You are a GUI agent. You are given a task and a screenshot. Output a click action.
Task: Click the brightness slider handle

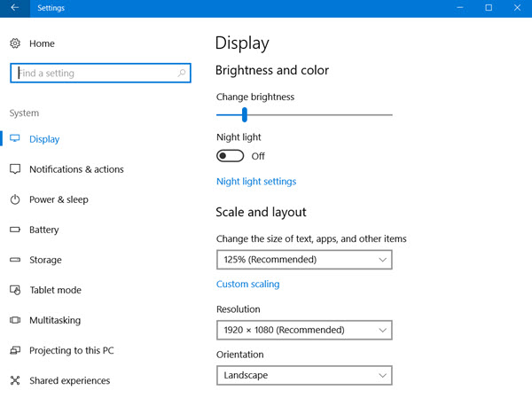pos(245,114)
